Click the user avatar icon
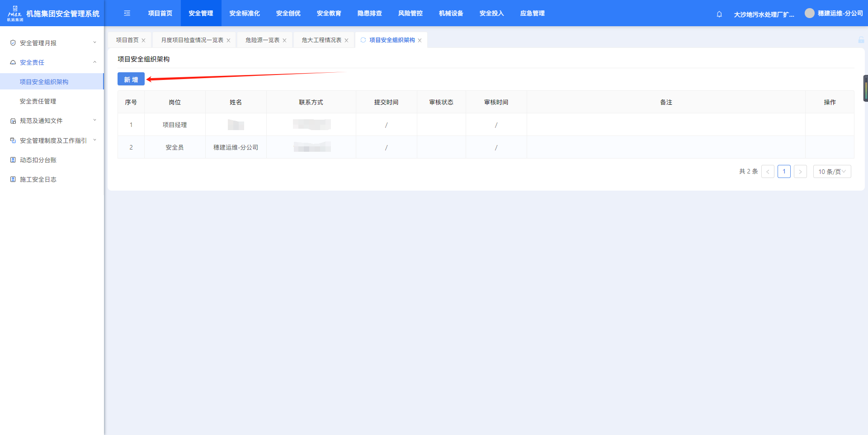 (x=809, y=13)
